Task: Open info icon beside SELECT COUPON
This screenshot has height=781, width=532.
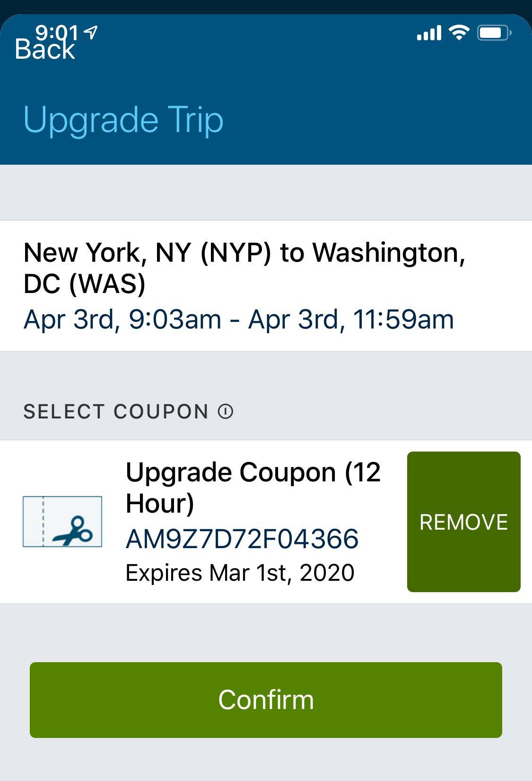Action: (x=226, y=412)
